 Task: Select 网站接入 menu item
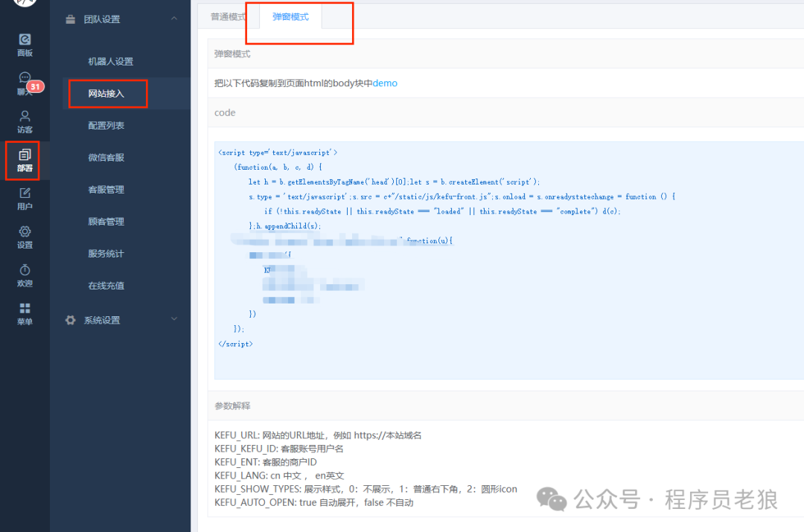[x=106, y=94]
